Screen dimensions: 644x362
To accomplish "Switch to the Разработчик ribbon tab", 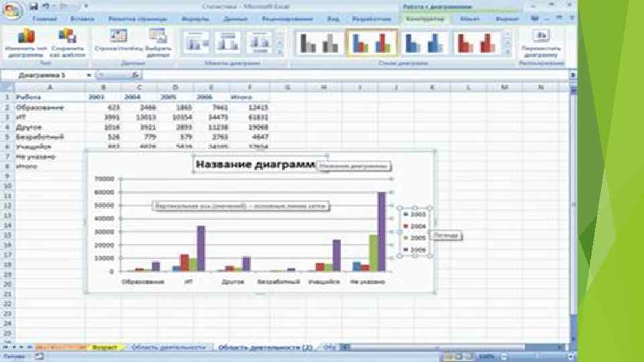I will click(x=371, y=19).
